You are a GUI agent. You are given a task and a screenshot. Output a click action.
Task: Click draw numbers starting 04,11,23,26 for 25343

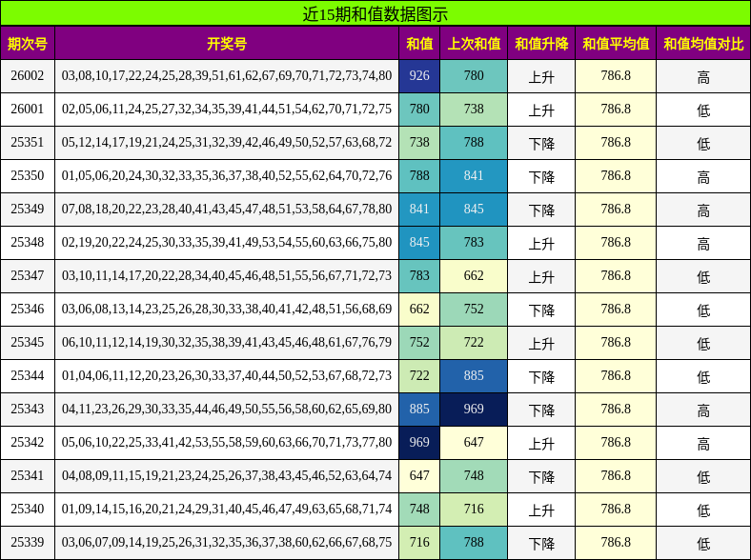[x=227, y=410]
